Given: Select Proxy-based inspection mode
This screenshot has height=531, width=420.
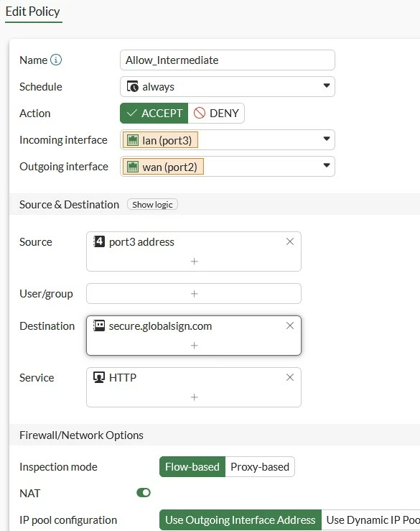Looking at the screenshot, I should [260, 466].
